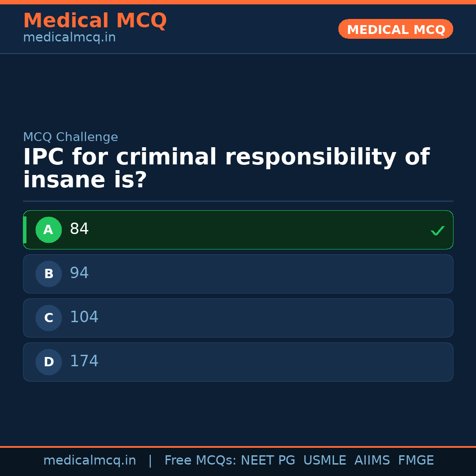This screenshot has width=476, height=476.
Task: Click the orange MEDICAL MCQ badge
Action: [396, 29]
